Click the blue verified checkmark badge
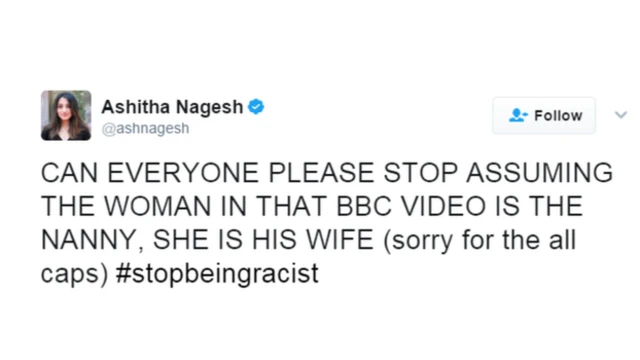The width and height of the screenshot is (640, 360). point(256,107)
